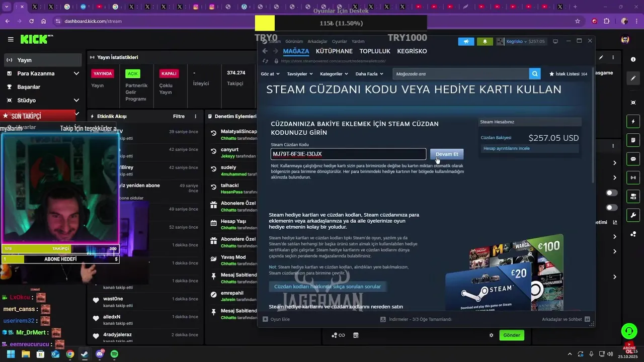Click Devam Et button
The height and width of the screenshot is (362, 644).
click(447, 154)
